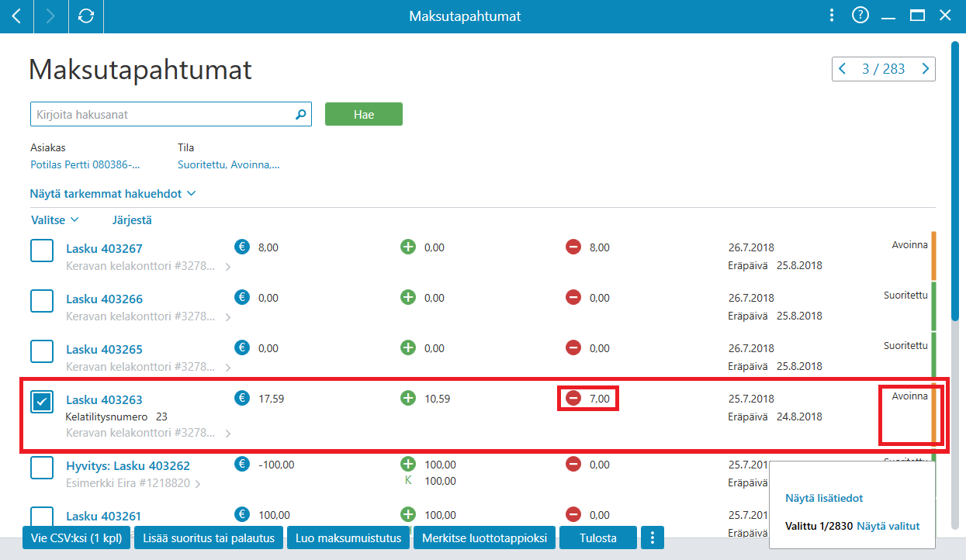Click the Järjestä sort option
Screen dimensions: 966x560
pyautogui.click(x=132, y=220)
